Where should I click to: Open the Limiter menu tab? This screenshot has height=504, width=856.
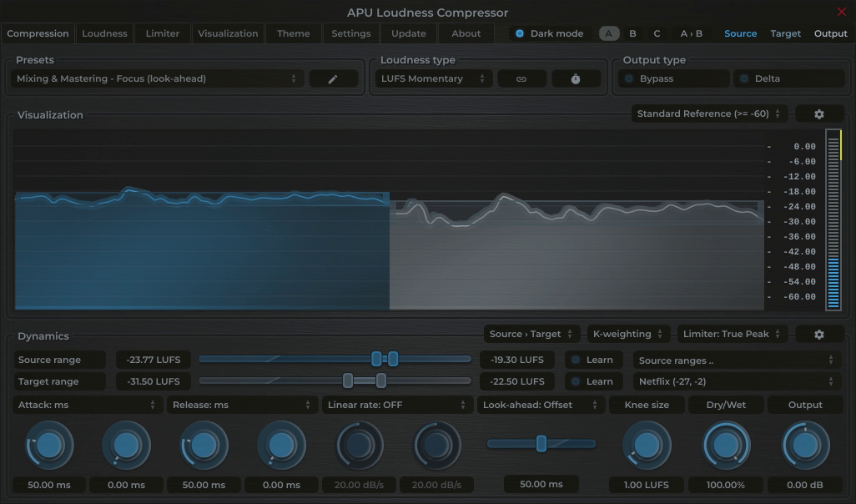pyautogui.click(x=162, y=33)
